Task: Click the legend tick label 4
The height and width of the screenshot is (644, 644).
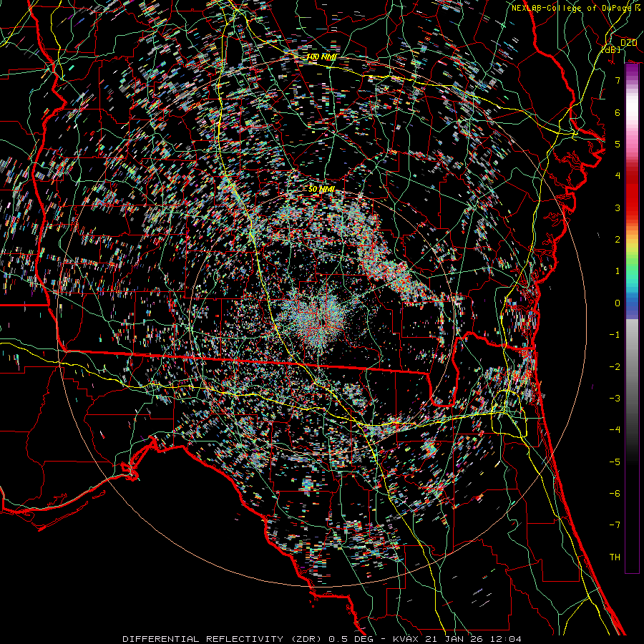Action: (x=618, y=176)
